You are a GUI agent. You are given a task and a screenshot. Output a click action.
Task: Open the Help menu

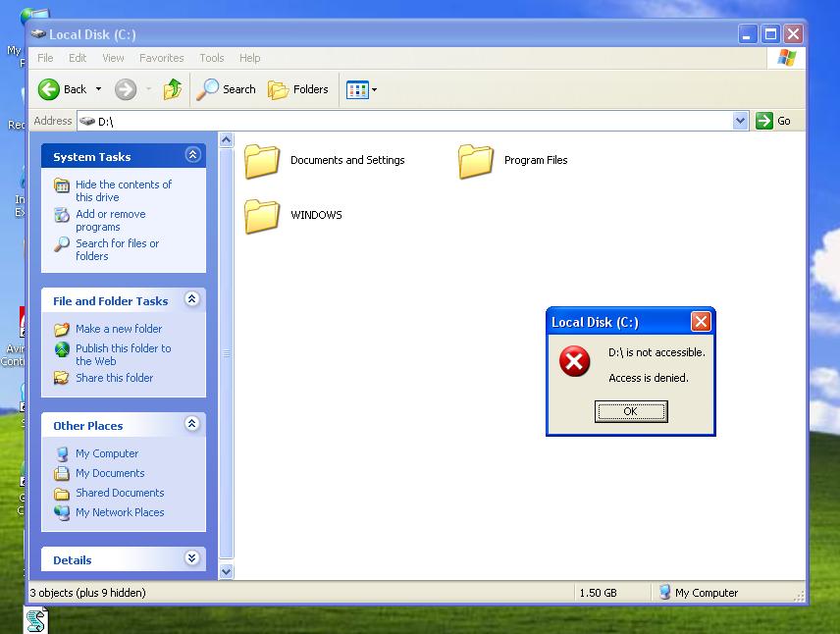(249, 58)
